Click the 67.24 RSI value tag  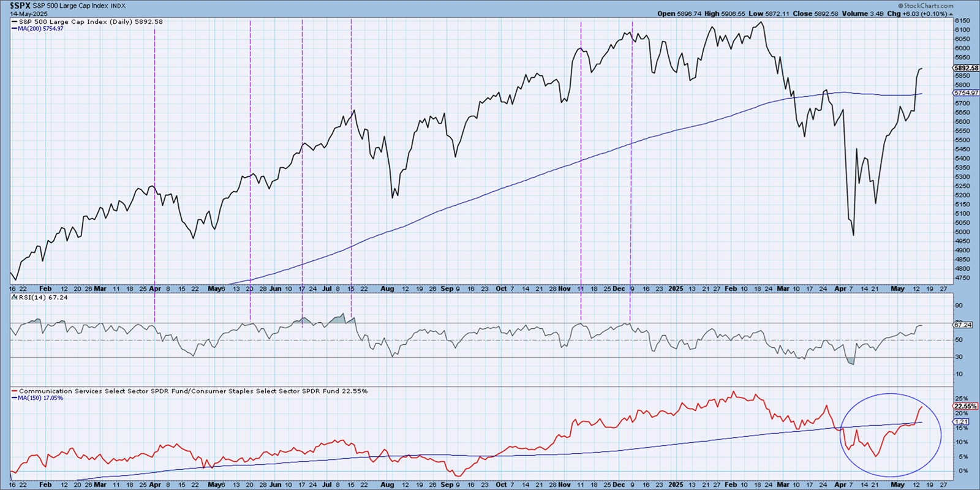pos(963,325)
